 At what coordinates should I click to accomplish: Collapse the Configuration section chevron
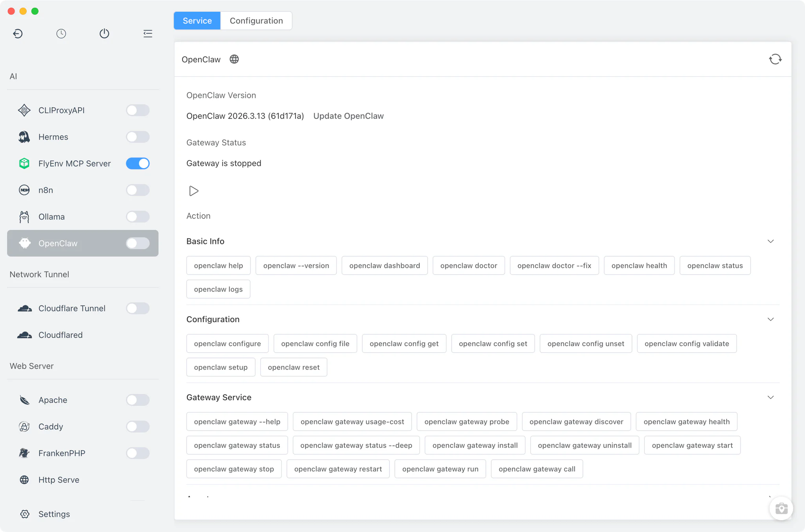coord(770,319)
